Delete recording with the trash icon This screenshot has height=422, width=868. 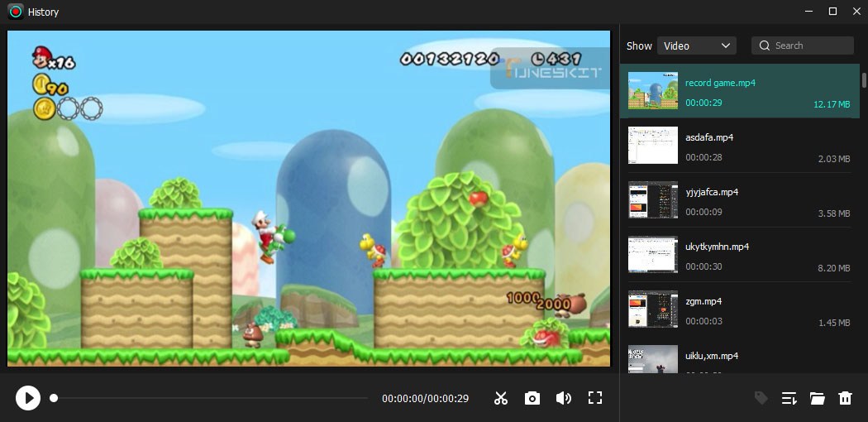tap(845, 398)
